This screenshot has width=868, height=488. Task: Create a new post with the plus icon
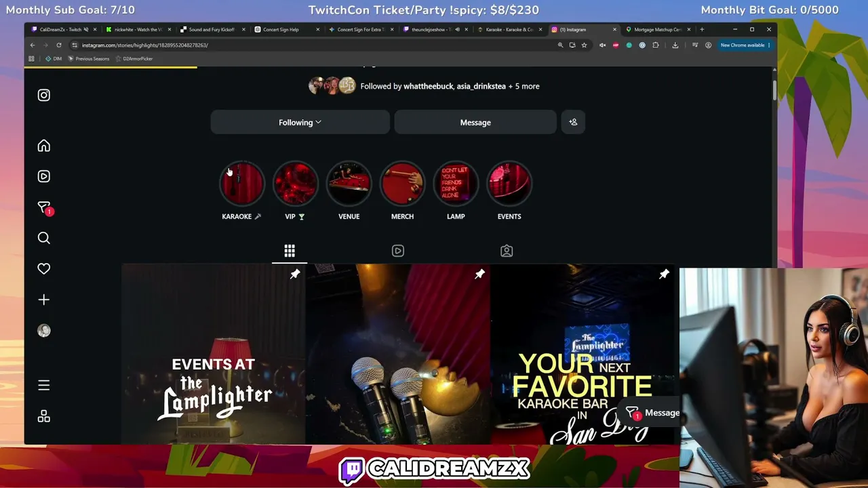[x=44, y=300]
